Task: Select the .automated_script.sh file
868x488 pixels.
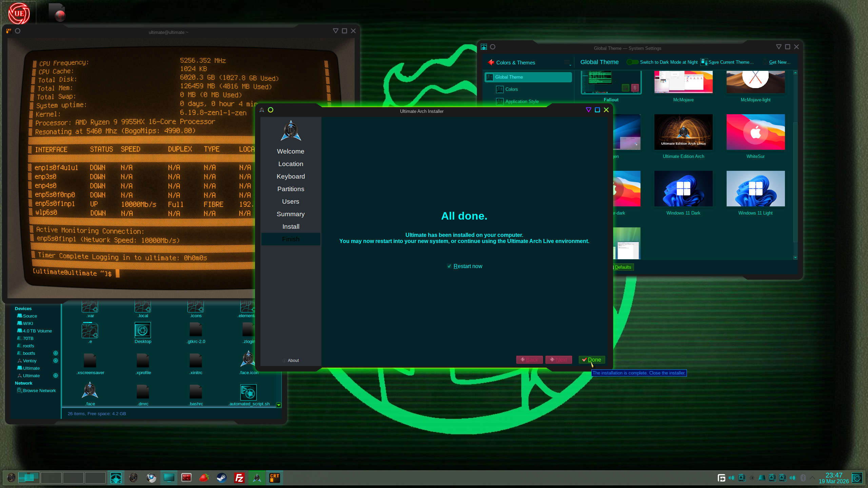Action: (x=249, y=395)
